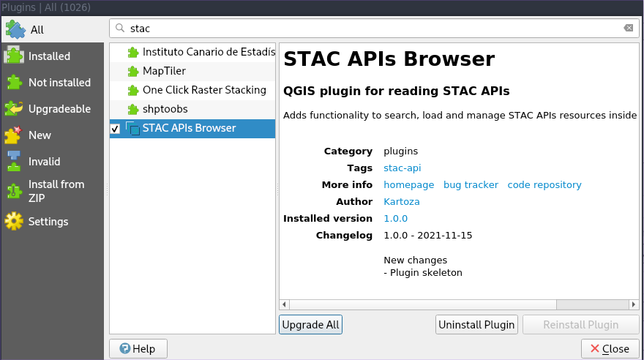This screenshot has width=644, height=360.
Task: Select shptoobs in the plugin list
Action: (x=192, y=109)
